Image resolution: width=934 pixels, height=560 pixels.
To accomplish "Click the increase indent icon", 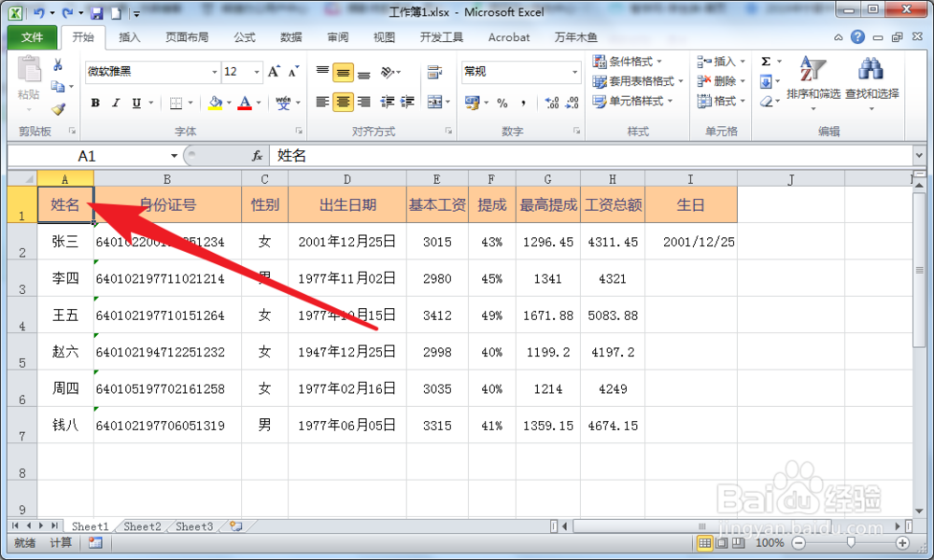I will point(407,103).
